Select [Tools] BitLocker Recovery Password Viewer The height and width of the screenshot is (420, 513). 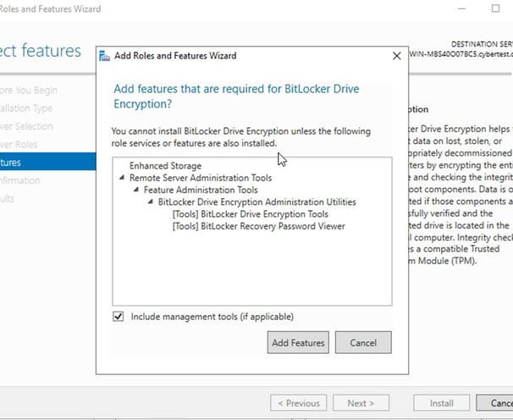tap(258, 226)
